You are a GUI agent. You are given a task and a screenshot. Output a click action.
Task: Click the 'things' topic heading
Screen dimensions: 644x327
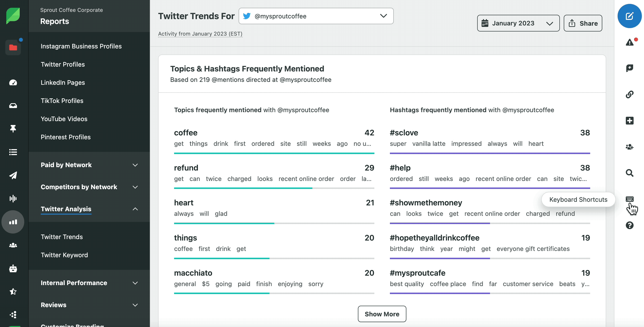tap(185, 238)
